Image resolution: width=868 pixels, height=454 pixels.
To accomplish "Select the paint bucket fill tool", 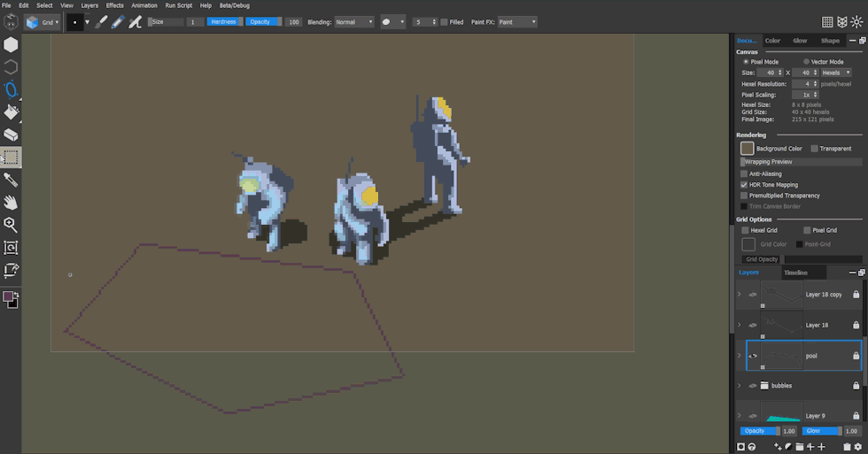I will click(11, 112).
